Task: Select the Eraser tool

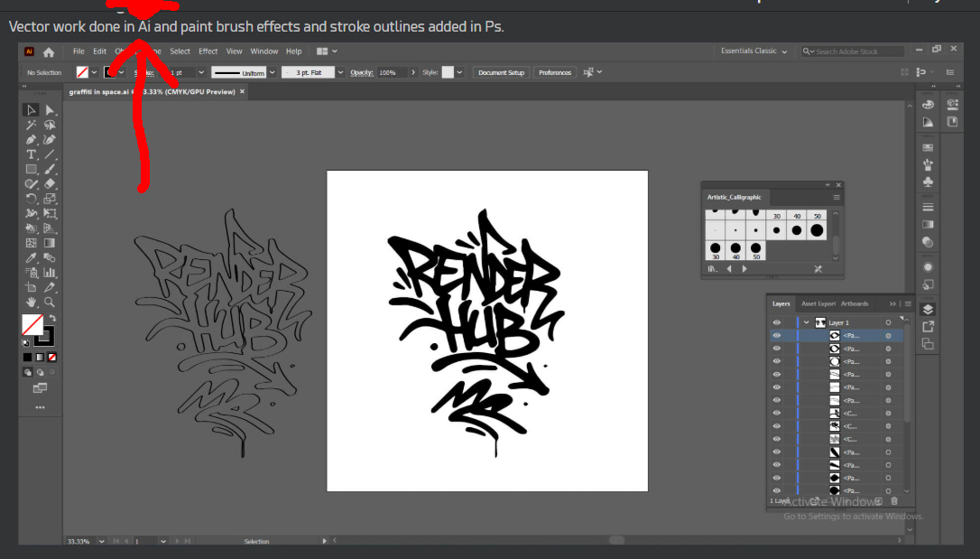Action: 50,184
